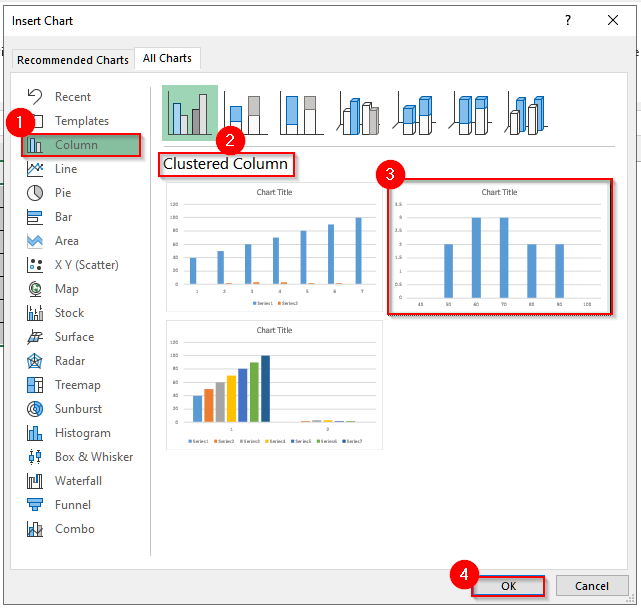Select X Y (Scatter) chart category
Image resolution: width=641 pixels, height=610 pixels.
[86, 265]
